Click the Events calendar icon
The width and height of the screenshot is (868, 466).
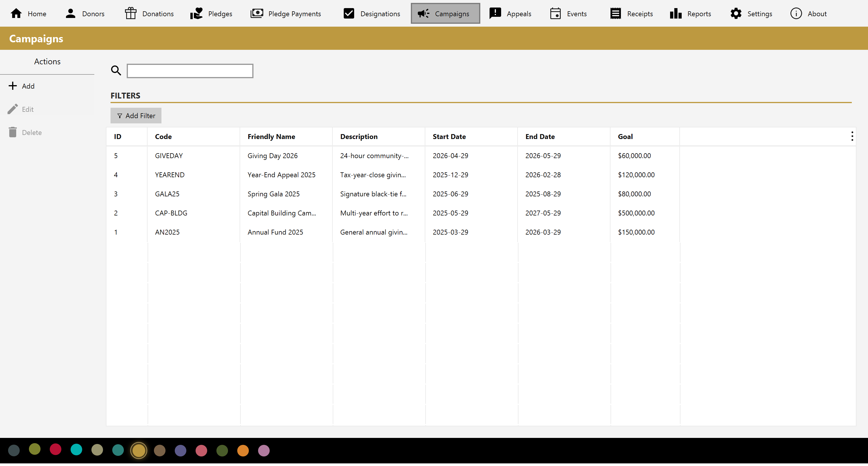555,14
